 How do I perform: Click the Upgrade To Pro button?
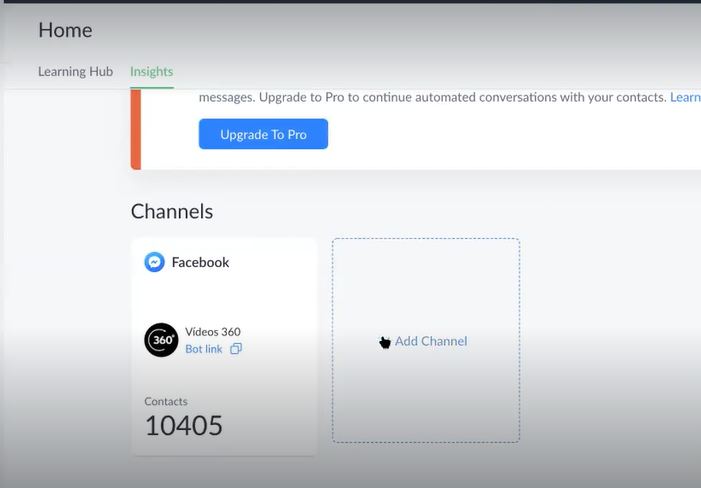point(263,134)
